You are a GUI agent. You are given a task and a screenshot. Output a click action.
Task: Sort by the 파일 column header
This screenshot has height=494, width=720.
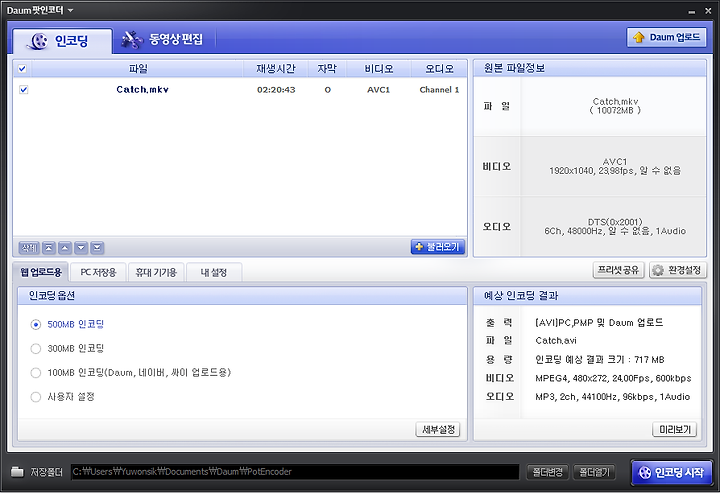point(138,69)
